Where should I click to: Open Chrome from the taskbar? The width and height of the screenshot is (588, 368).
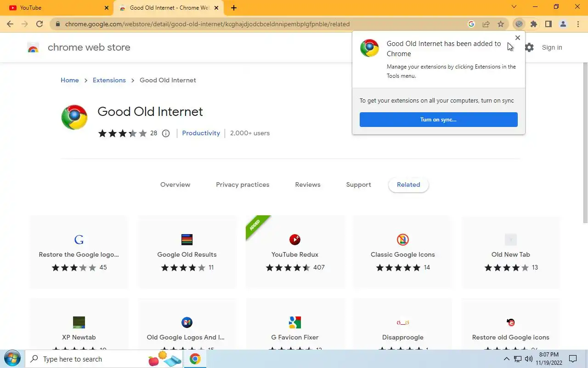[195, 359]
